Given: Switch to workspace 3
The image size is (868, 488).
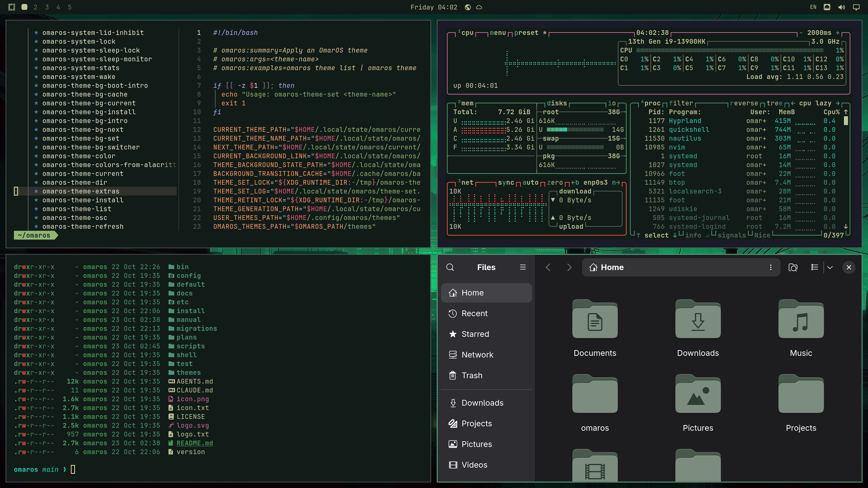Looking at the screenshot, I should [47, 7].
